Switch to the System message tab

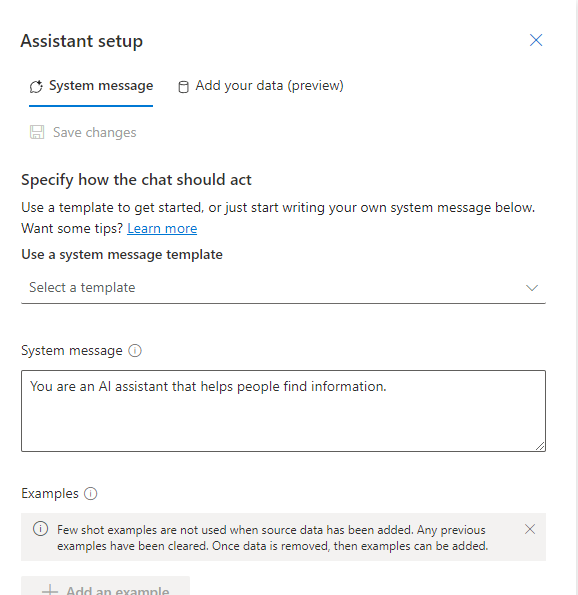(91, 86)
